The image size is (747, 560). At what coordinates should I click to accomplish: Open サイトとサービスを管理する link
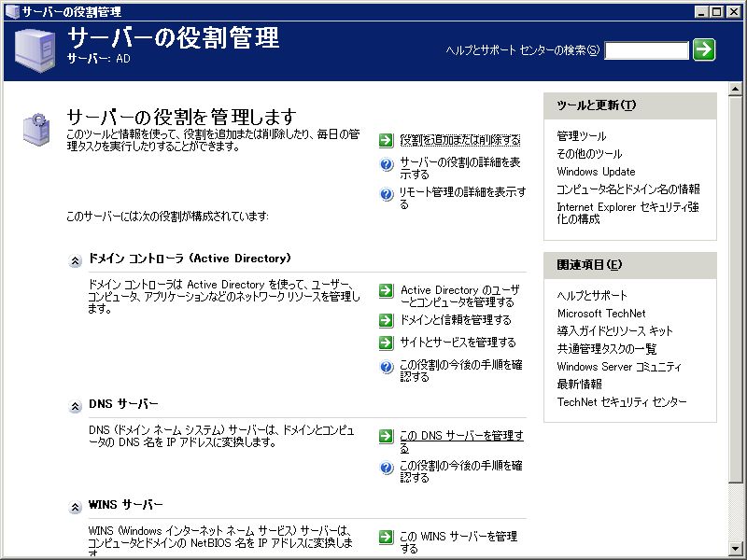tap(458, 343)
